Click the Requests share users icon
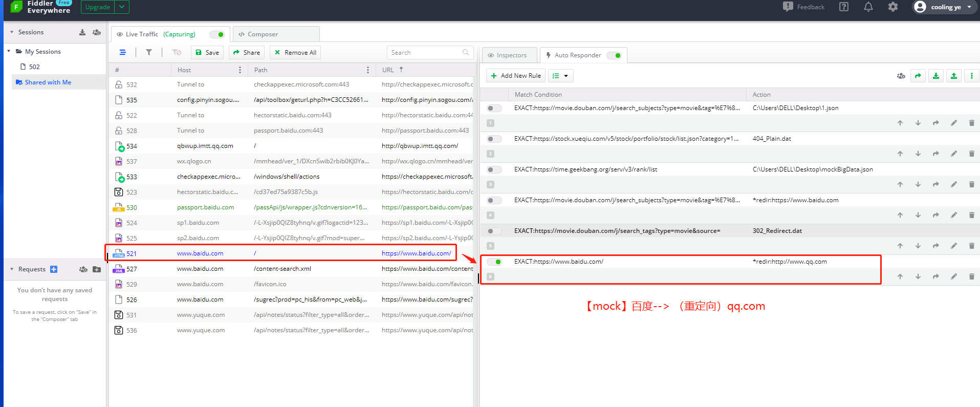This screenshot has width=980, height=407. [x=83, y=269]
